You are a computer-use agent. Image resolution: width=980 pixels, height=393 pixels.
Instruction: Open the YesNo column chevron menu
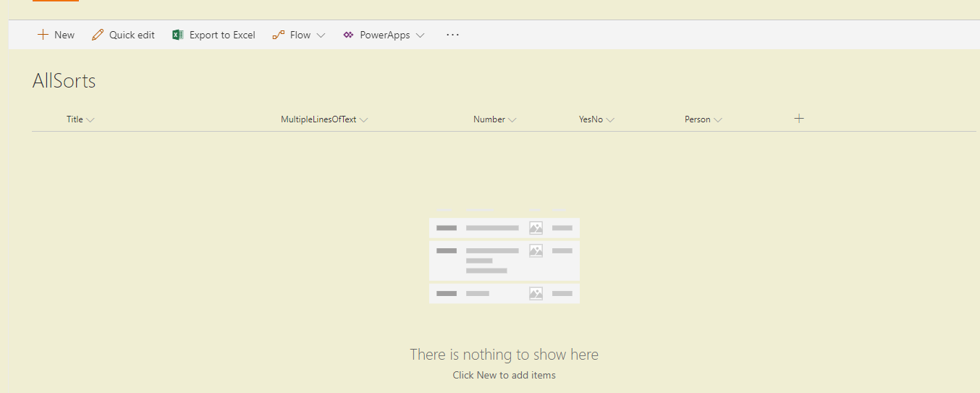[610, 120]
